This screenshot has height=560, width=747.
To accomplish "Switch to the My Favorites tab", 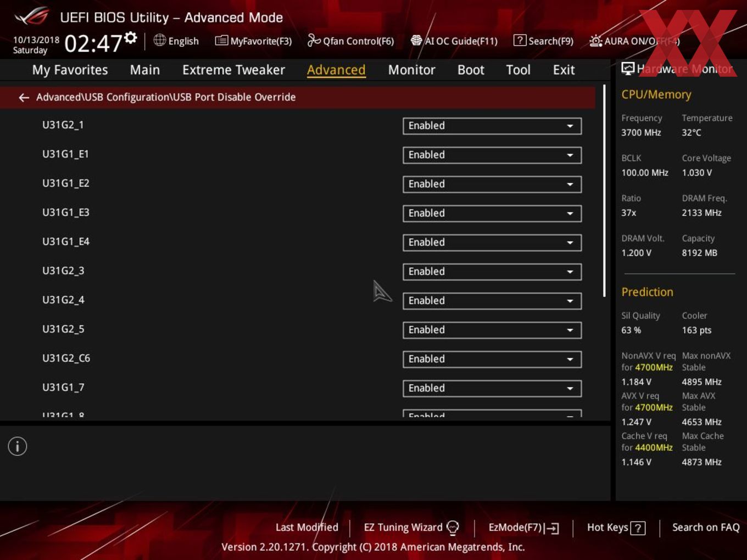I will coord(70,70).
